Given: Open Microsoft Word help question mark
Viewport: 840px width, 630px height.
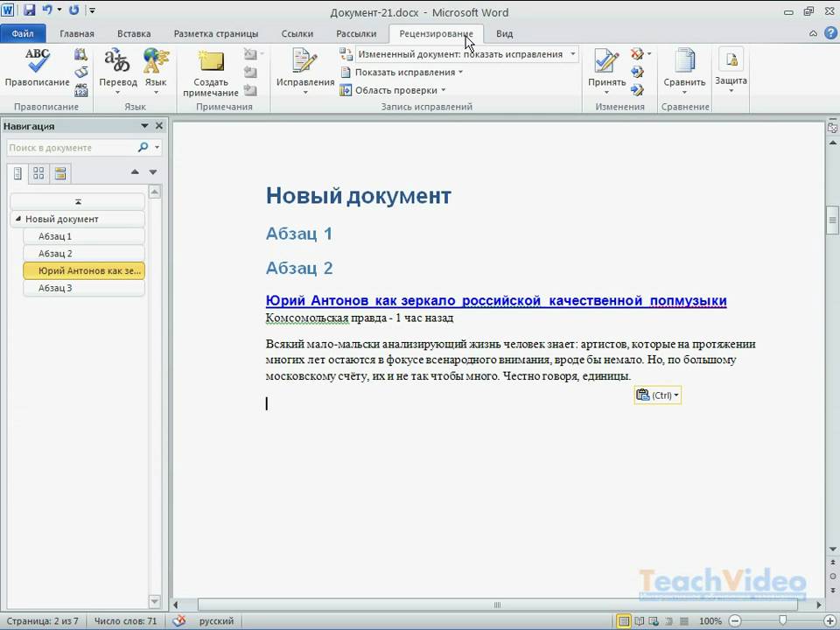Looking at the screenshot, I should pyautogui.click(x=831, y=33).
